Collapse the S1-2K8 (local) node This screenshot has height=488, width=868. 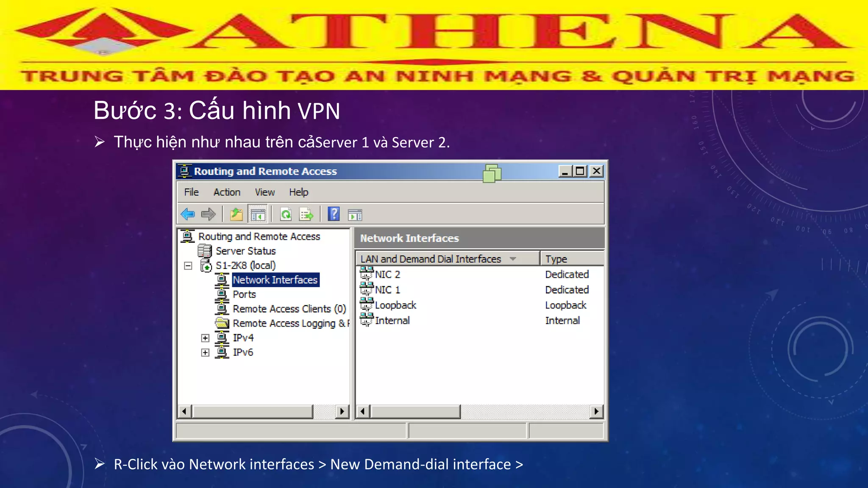pos(188,266)
